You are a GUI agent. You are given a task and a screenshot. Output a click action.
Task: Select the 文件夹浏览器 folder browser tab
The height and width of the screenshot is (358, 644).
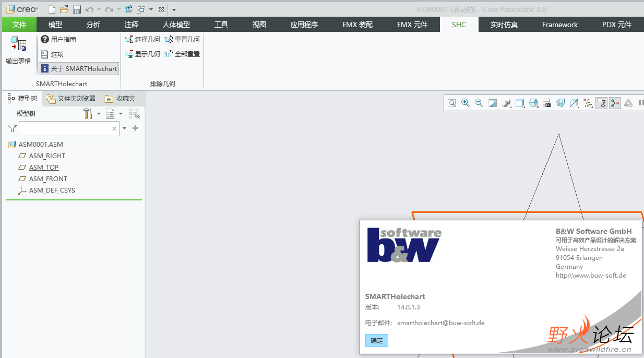coord(71,98)
